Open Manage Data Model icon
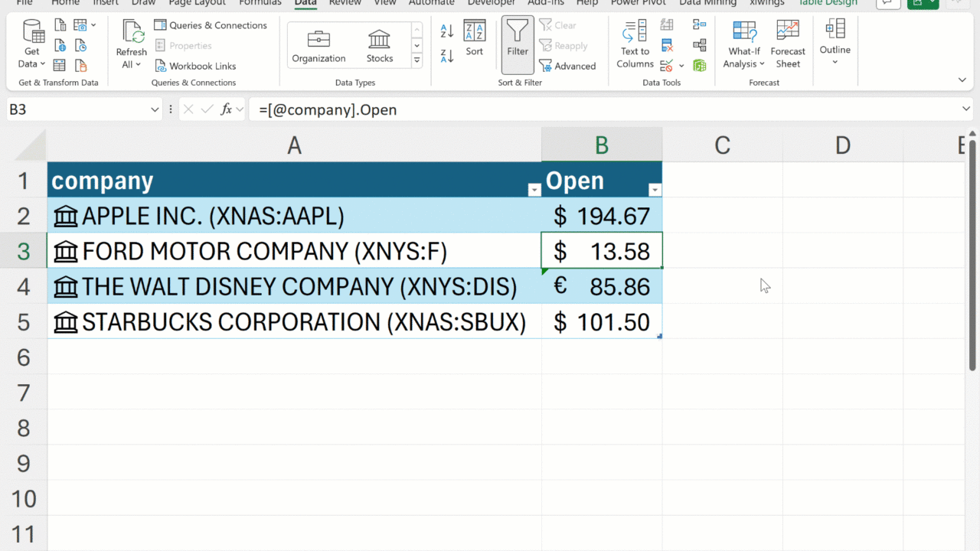The width and height of the screenshot is (980, 551). [x=699, y=66]
